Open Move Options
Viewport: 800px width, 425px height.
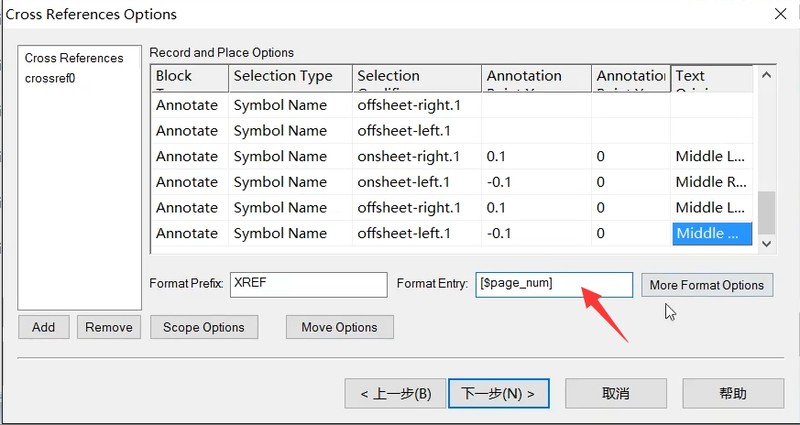coord(339,327)
